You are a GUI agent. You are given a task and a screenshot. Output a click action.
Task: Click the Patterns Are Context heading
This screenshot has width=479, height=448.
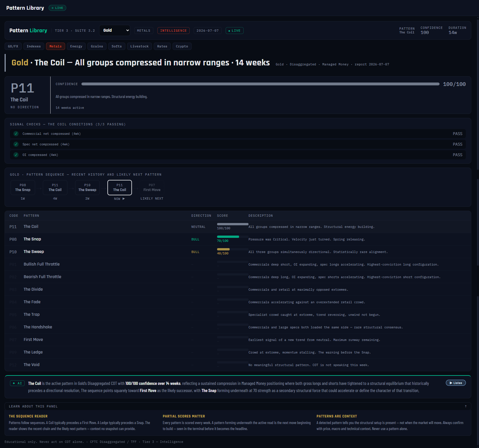337,416
